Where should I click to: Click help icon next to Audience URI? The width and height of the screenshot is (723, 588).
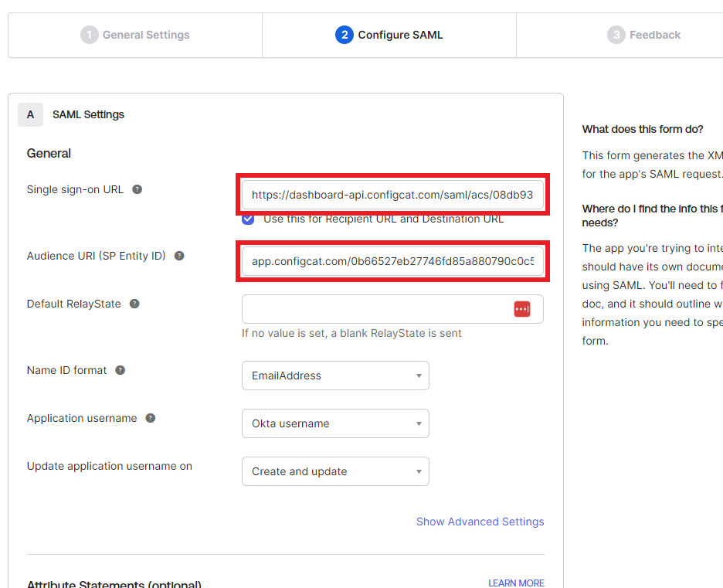(x=179, y=256)
